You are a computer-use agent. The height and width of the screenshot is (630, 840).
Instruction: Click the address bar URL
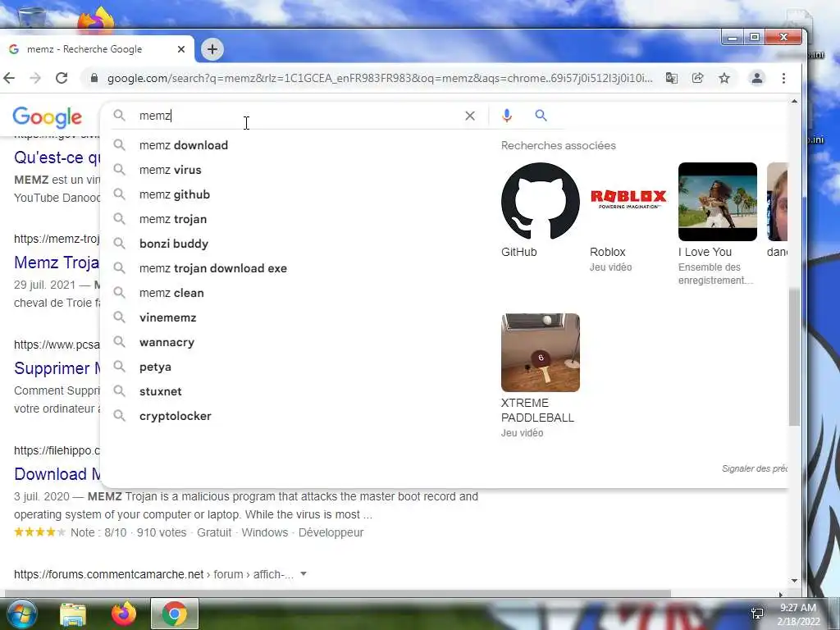pos(379,78)
